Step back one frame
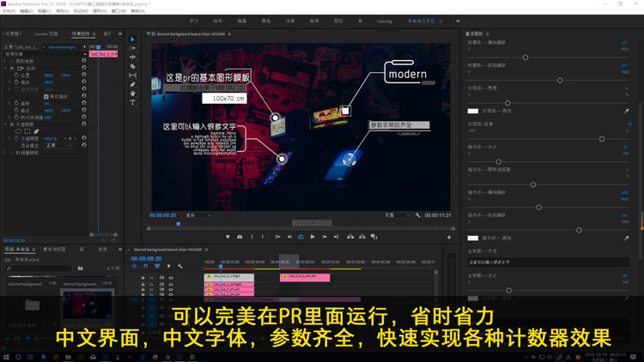644x362 pixels. 289,237
